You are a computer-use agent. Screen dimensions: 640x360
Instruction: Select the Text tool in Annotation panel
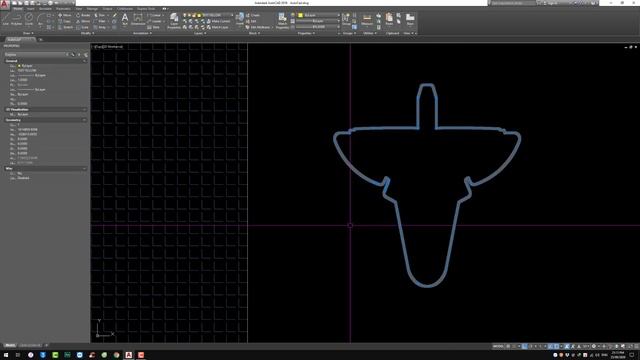point(125,19)
